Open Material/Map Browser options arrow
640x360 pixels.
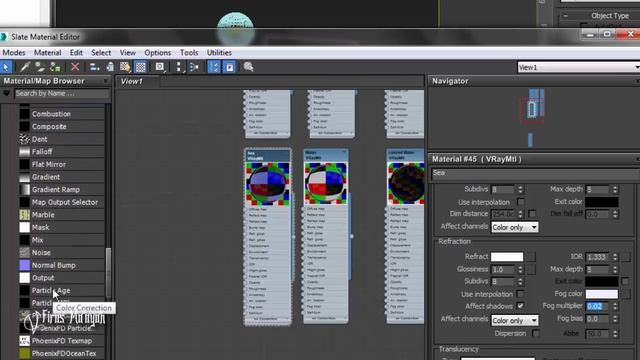7,93
